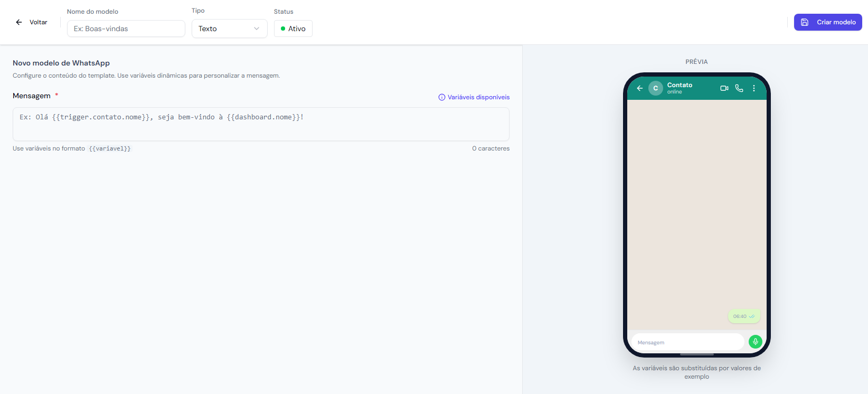Open the Variáveis disponíveis link
Image resolution: width=868 pixels, height=394 pixels.
[478, 97]
